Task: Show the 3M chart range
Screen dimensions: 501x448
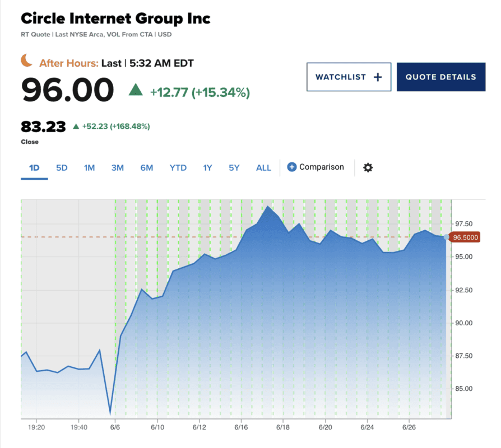Action: pyautogui.click(x=117, y=167)
